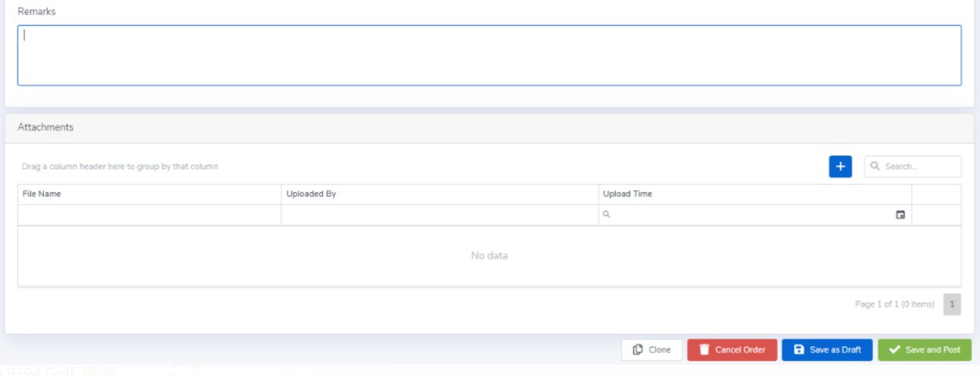Click the checkmark icon on Save and Post
The width and height of the screenshot is (980, 376).
coord(894,350)
